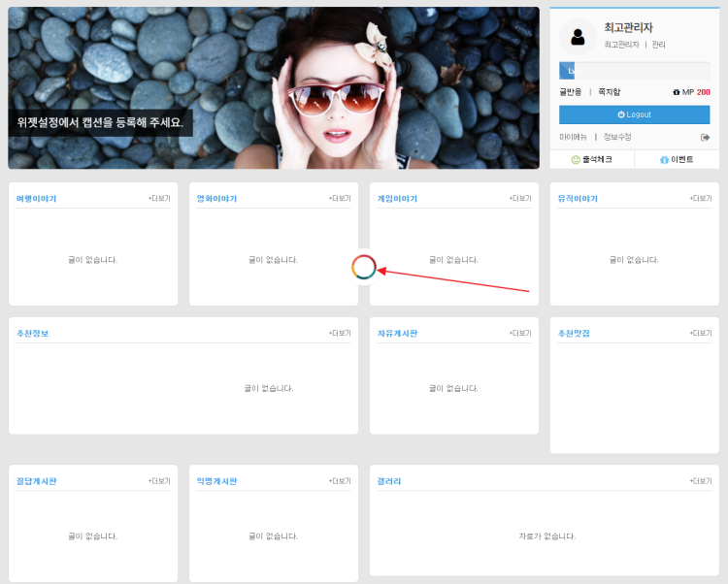Click the circular colorful loading spinner icon
The width and height of the screenshot is (728, 584).
[x=364, y=268]
